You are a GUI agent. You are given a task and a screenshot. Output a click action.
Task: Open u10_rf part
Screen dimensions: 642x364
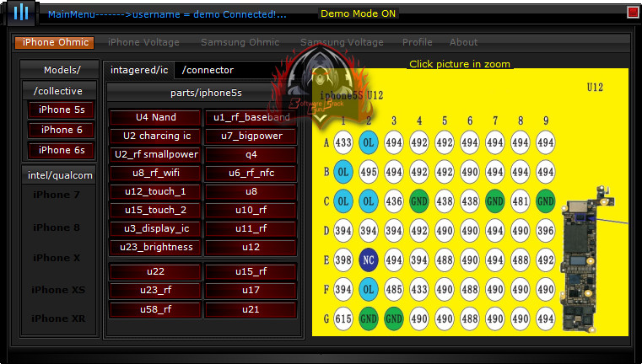pos(251,210)
